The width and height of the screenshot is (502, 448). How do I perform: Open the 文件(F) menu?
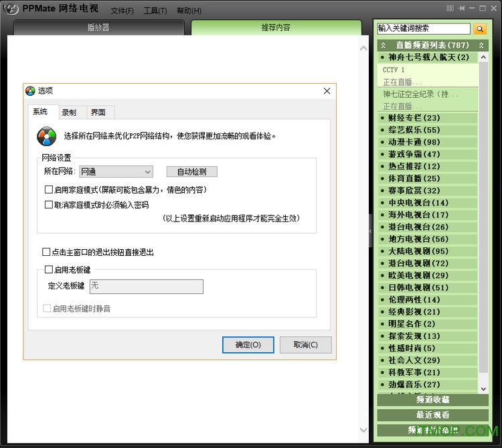pos(122,11)
